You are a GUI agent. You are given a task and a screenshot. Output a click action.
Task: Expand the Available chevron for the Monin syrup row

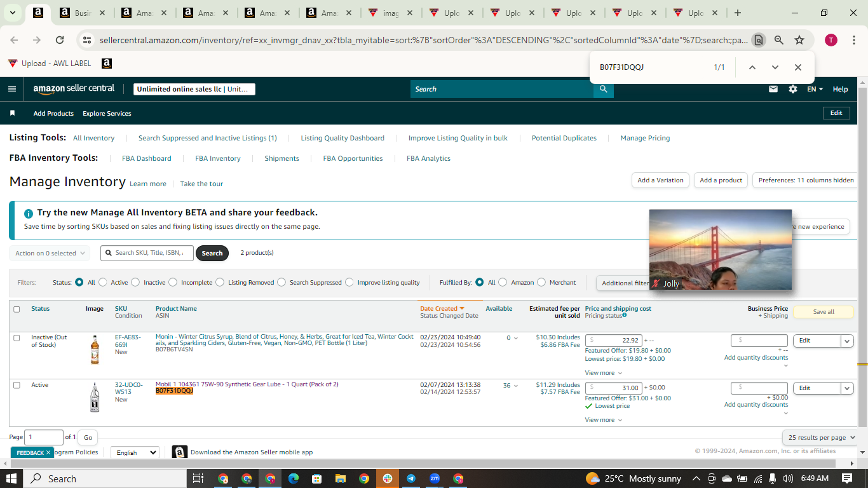point(515,338)
